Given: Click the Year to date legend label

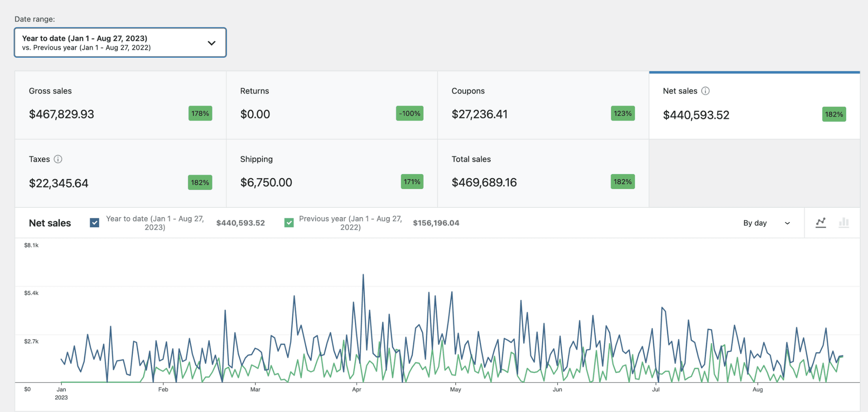Looking at the screenshot, I should [x=155, y=223].
